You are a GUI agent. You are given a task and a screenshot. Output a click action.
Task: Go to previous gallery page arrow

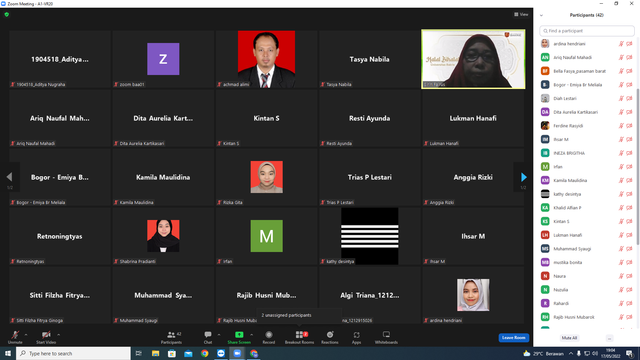[x=9, y=177]
